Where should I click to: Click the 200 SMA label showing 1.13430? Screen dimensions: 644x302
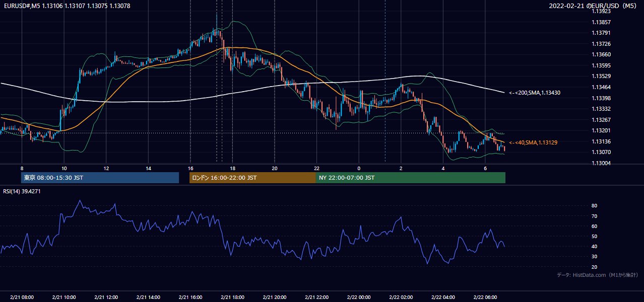pyautogui.click(x=534, y=93)
